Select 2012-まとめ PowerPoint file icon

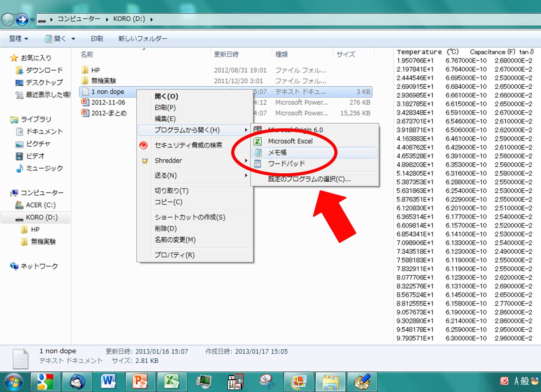(x=85, y=113)
